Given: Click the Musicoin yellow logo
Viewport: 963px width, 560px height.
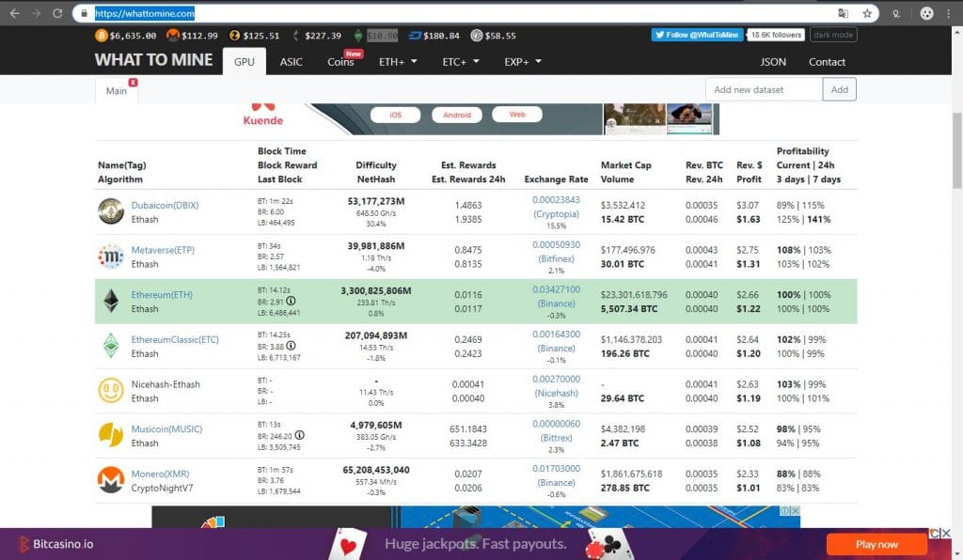Looking at the screenshot, I should 111,435.
